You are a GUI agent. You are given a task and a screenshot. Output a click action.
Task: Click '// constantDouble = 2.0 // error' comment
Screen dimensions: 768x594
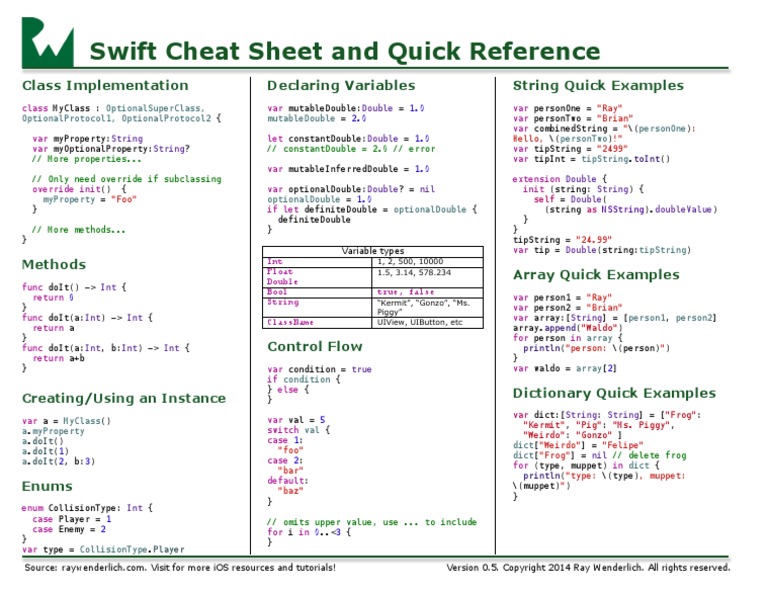351,149
